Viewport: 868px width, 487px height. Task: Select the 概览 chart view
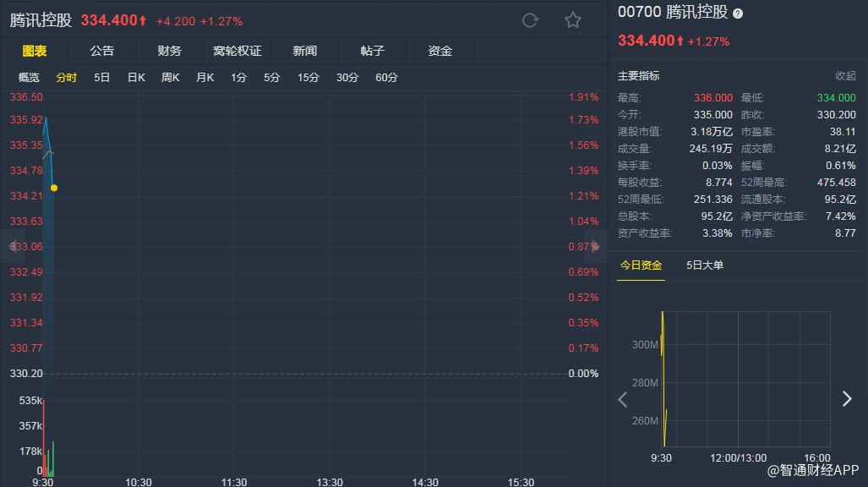[30, 78]
